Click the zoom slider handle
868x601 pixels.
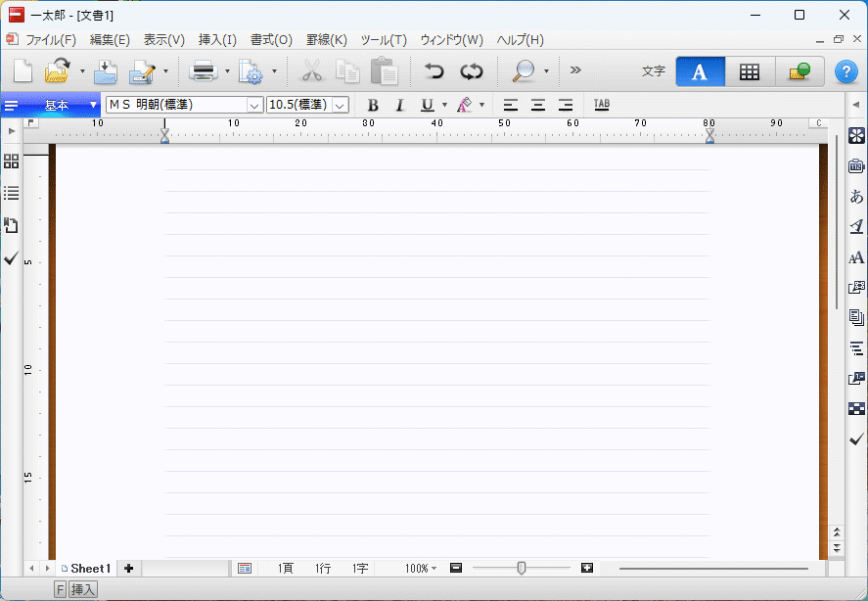522,568
